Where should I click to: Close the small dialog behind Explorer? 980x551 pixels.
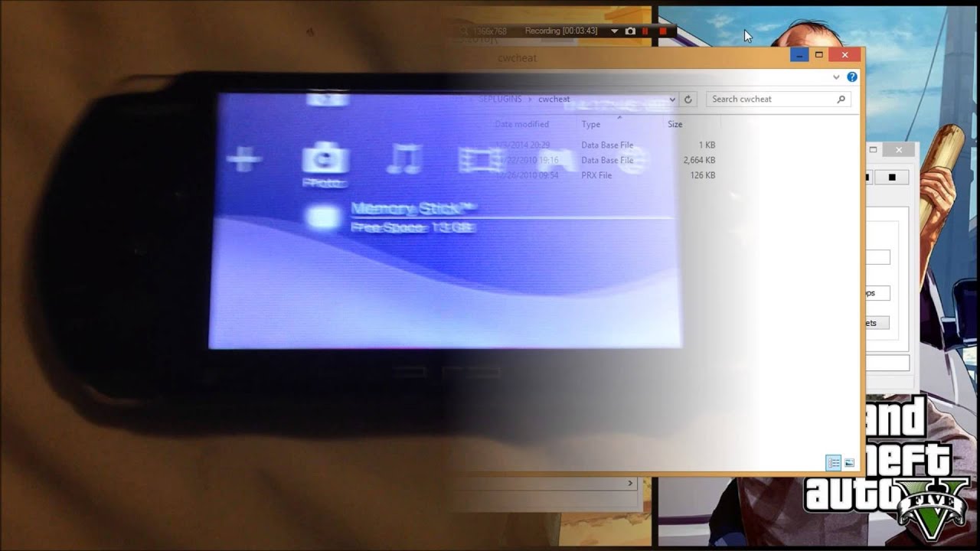899,150
